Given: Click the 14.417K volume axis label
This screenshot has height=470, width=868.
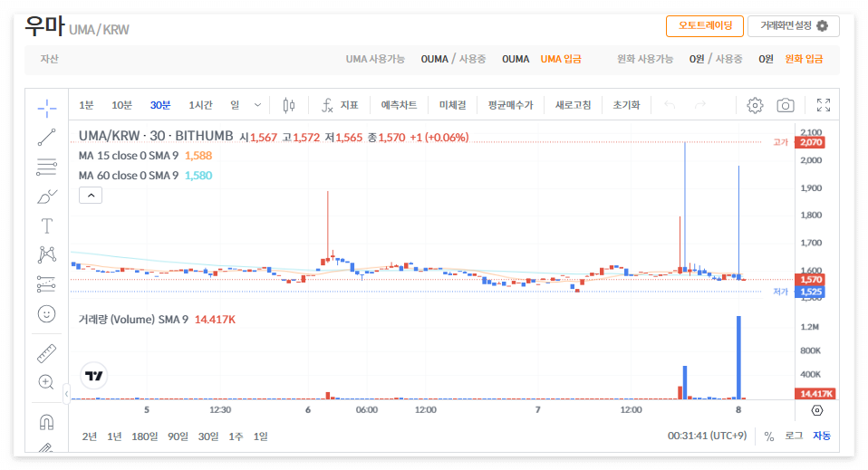Looking at the screenshot, I should click(815, 394).
